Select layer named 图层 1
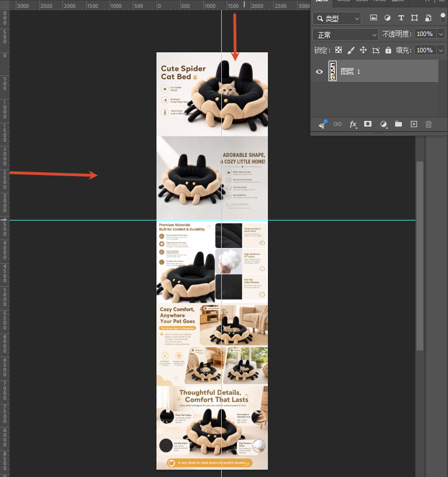The image size is (448, 477). coord(350,71)
